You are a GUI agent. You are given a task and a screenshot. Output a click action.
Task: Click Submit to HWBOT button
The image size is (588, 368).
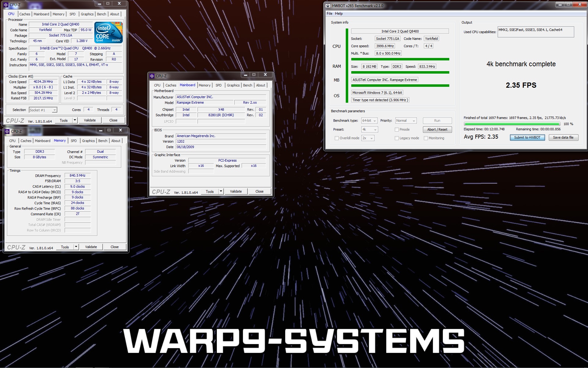527,137
